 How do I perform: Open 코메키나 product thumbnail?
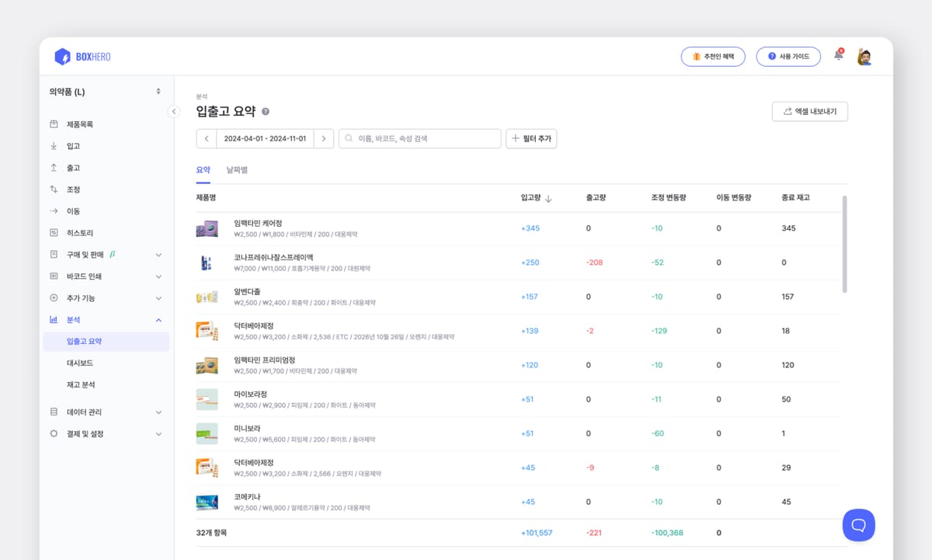[207, 502]
